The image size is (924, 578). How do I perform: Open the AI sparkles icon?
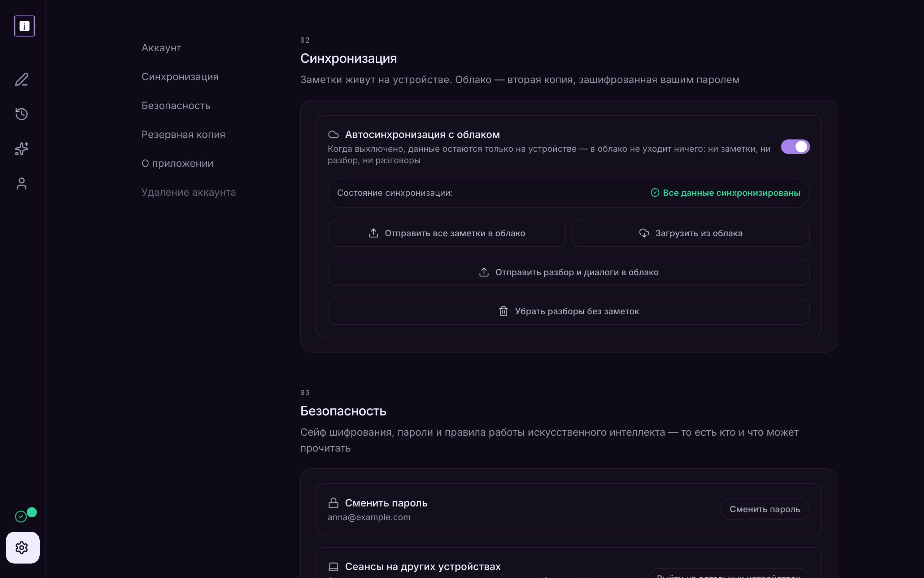pos(22,149)
